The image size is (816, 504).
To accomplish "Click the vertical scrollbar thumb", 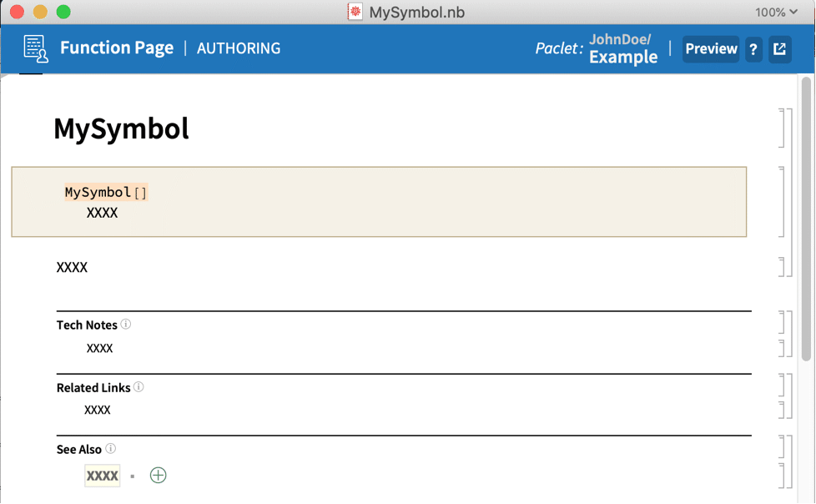I will (806, 217).
